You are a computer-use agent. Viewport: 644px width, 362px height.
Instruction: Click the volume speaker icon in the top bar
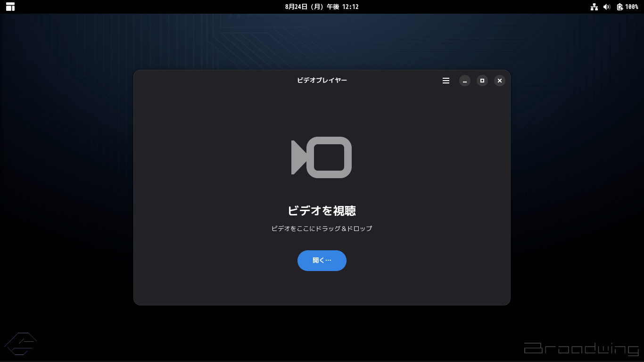point(607,7)
